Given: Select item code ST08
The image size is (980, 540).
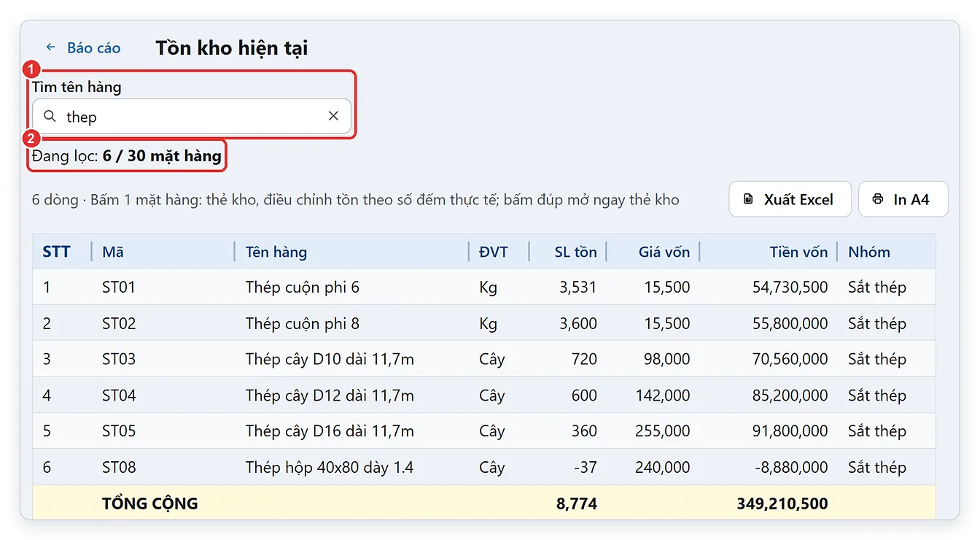Looking at the screenshot, I should click(x=119, y=467).
